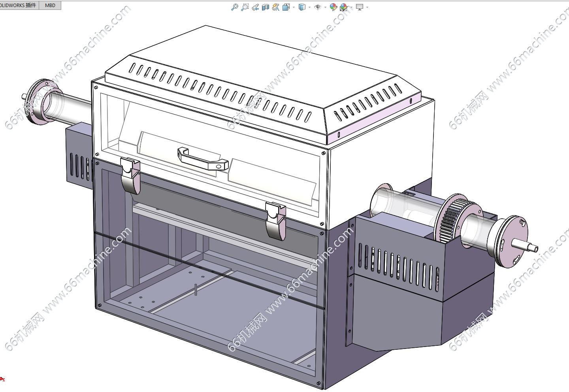Screen dimensions: 569x392
Task: Expand the Hide/Show Items dropdown arrow
Action: (325, 7)
